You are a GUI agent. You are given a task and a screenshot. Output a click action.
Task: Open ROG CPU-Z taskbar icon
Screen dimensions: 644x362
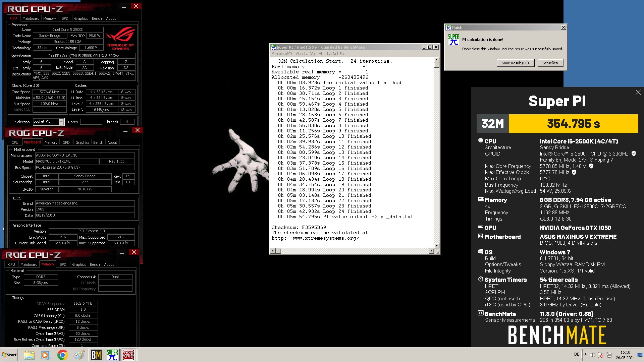tap(128, 355)
